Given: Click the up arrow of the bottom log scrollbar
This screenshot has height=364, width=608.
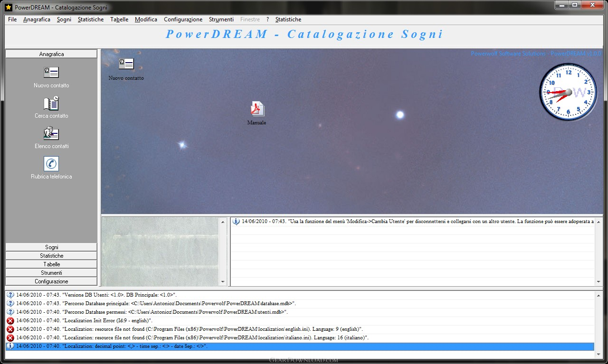Looking at the screenshot, I should click(x=598, y=295).
